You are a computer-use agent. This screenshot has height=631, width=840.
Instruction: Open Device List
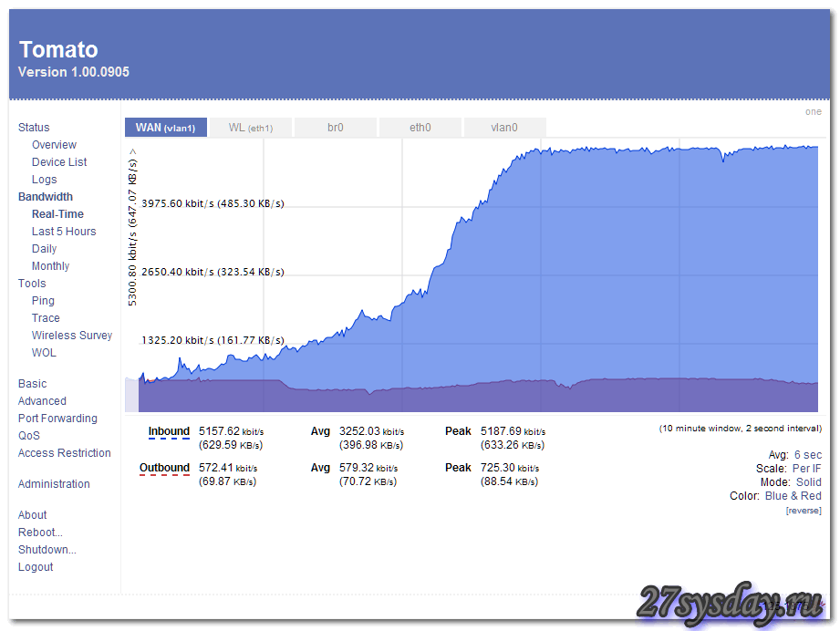click(59, 161)
